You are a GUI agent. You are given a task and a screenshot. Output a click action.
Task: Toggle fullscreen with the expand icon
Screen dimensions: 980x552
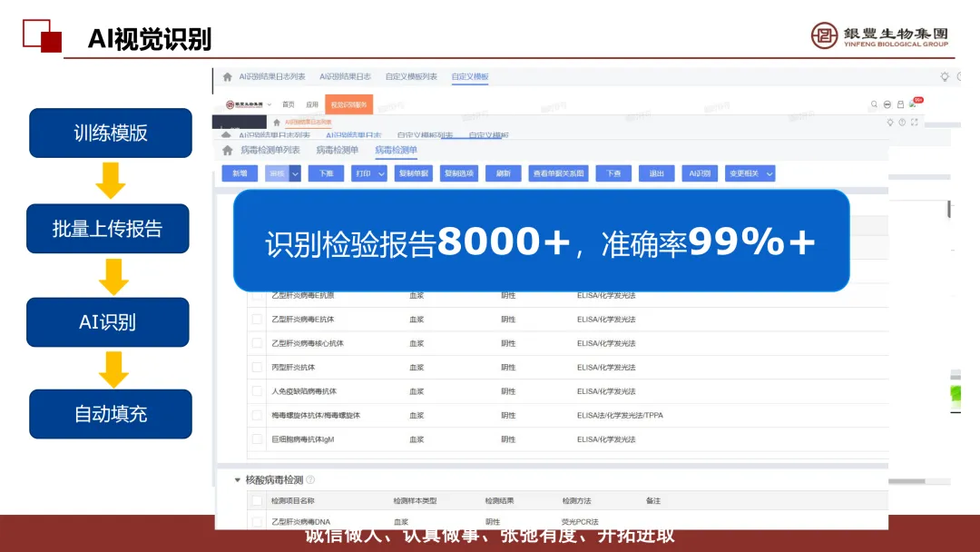pyautogui.click(x=915, y=123)
